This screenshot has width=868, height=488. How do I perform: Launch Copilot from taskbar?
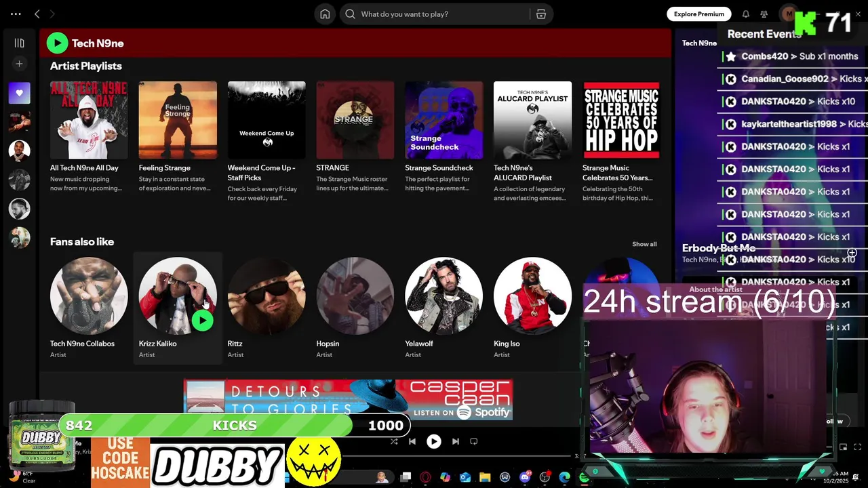pos(445,477)
